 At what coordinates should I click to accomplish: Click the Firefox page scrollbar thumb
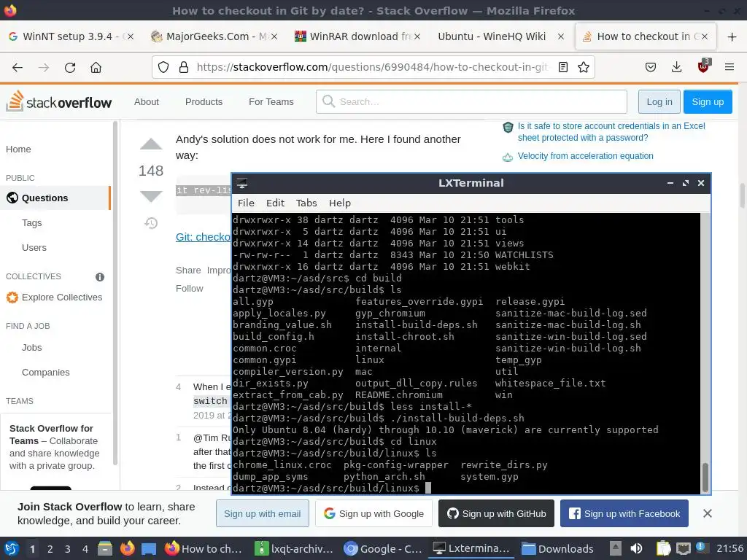[x=742, y=195]
